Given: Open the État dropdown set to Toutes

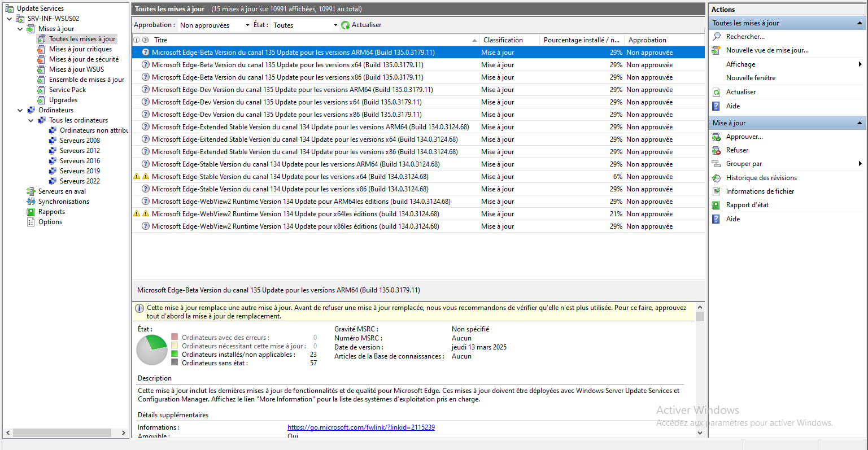Looking at the screenshot, I should click(305, 25).
